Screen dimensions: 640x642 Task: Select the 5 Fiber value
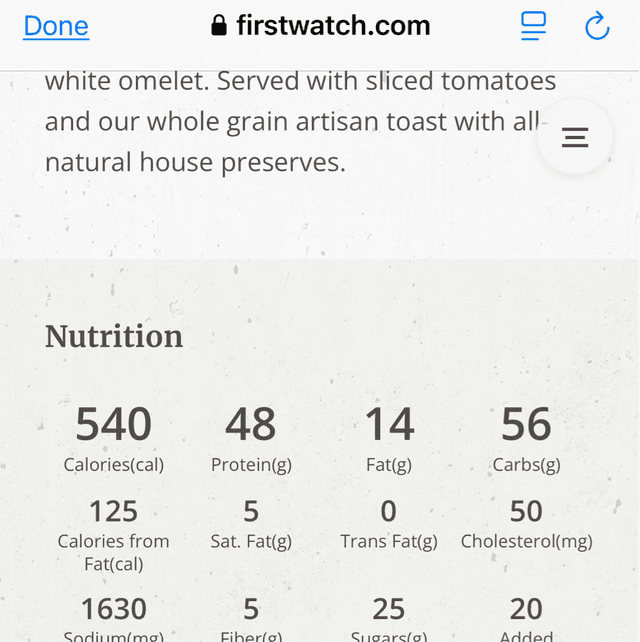(251, 608)
